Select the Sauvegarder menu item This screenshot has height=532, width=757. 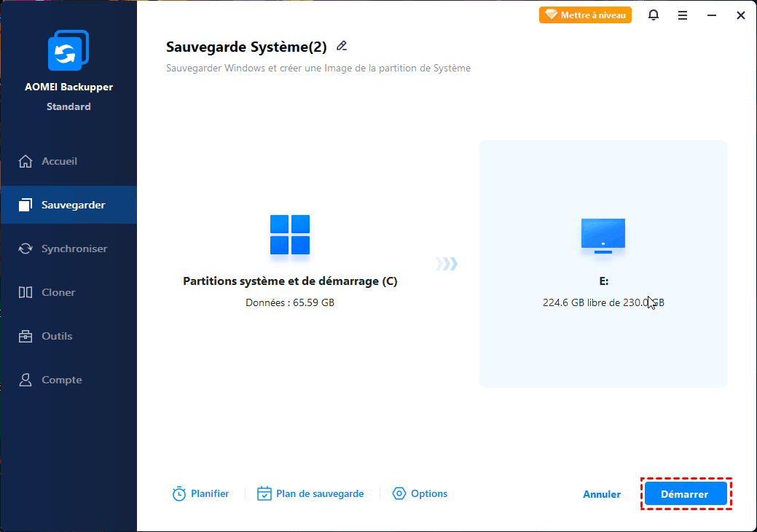click(68, 205)
